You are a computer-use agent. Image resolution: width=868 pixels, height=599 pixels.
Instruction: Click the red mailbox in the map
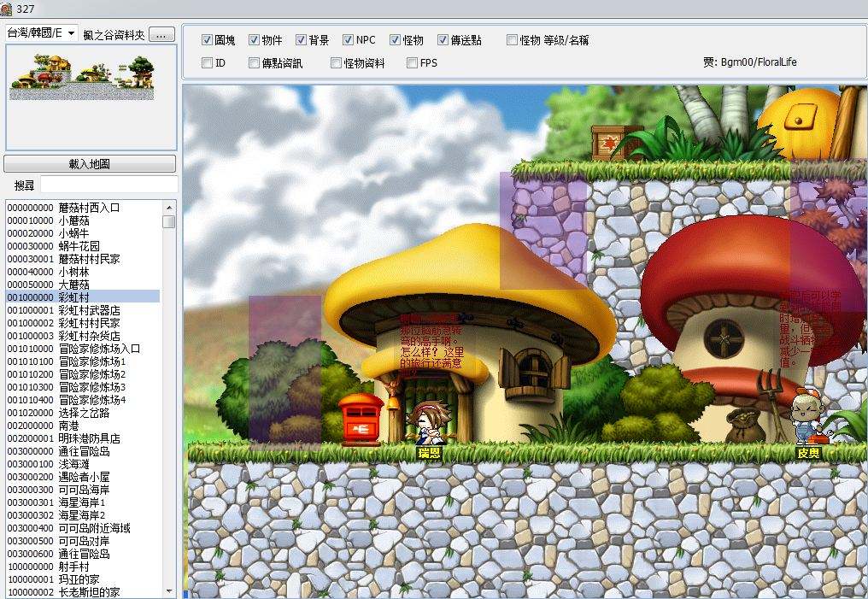(x=361, y=420)
